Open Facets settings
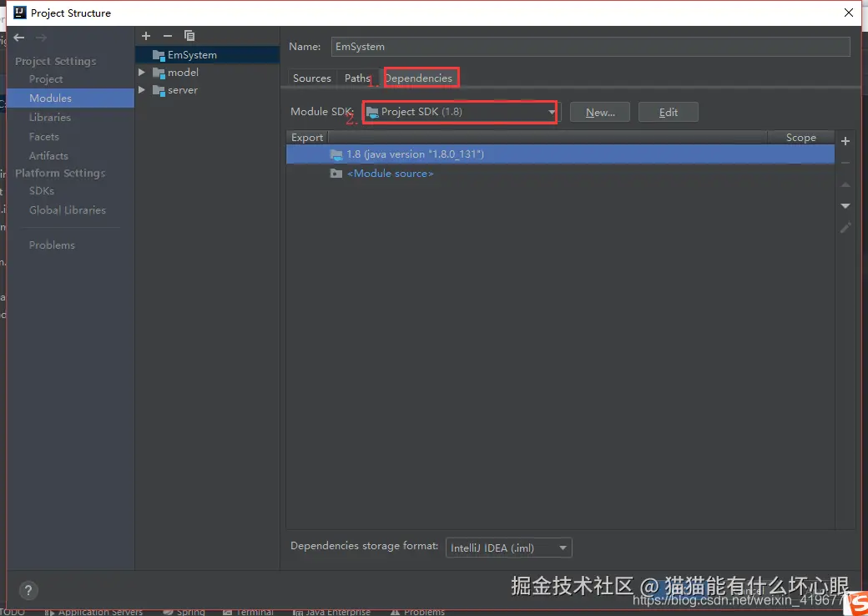 [x=43, y=137]
